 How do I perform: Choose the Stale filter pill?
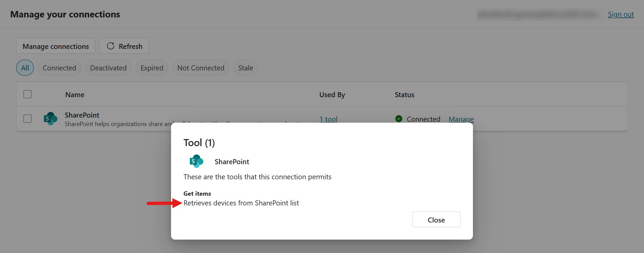(246, 68)
